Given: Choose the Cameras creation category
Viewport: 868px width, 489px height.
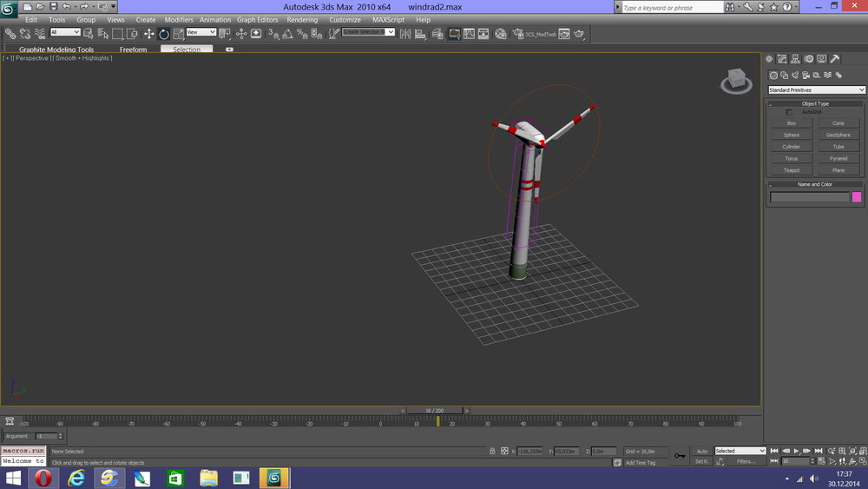Looking at the screenshot, I should point(806,76).
